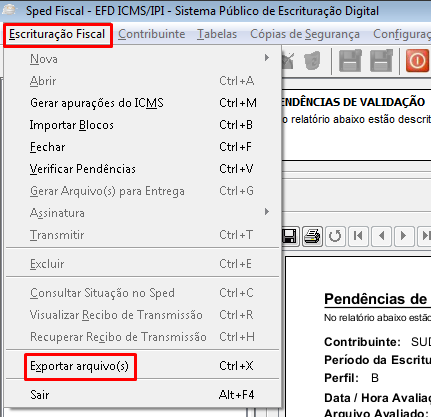Choose Visualizar Recibo de Transmissão
The width and height of the screenshot is (431, 417).
coord(143,315)
